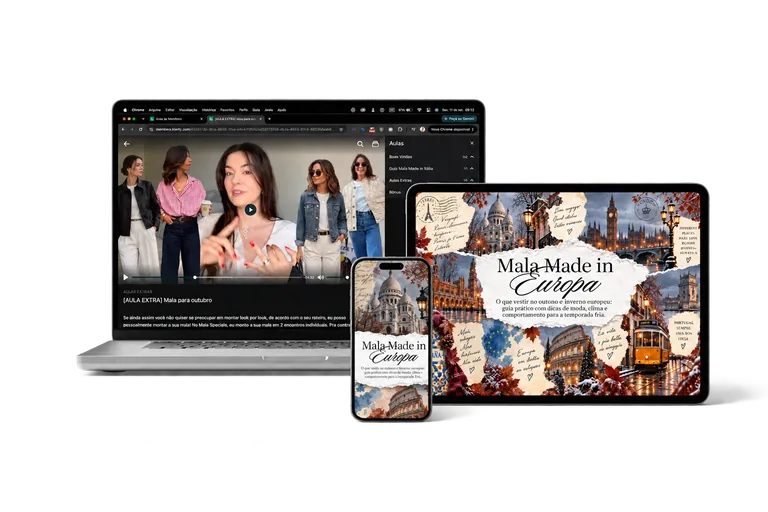Open the Apple menu in the menu bar
The image size is (768, 512).
(125, 110)
